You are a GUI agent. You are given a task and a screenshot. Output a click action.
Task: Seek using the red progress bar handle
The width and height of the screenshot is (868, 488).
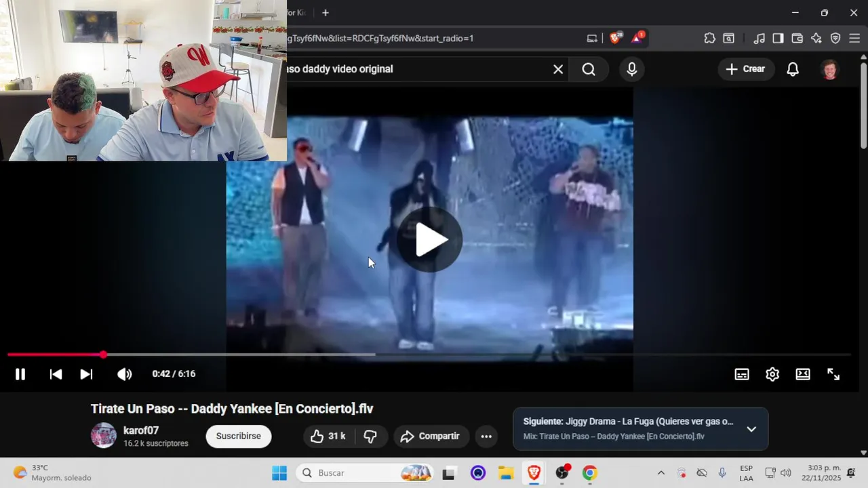[103, 354]
